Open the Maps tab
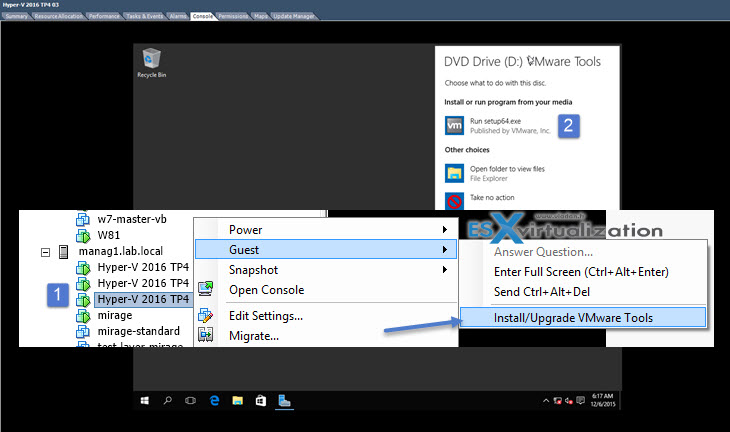Viewport: 730px width, 432px height. tap(261, 16)
